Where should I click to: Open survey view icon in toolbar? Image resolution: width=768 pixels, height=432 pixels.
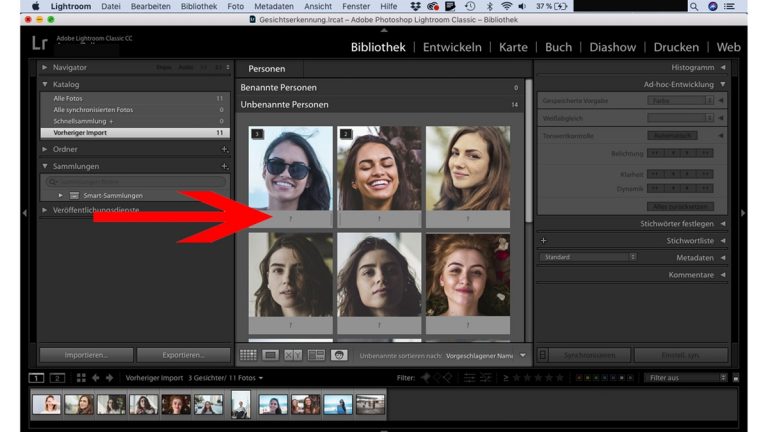316,355
